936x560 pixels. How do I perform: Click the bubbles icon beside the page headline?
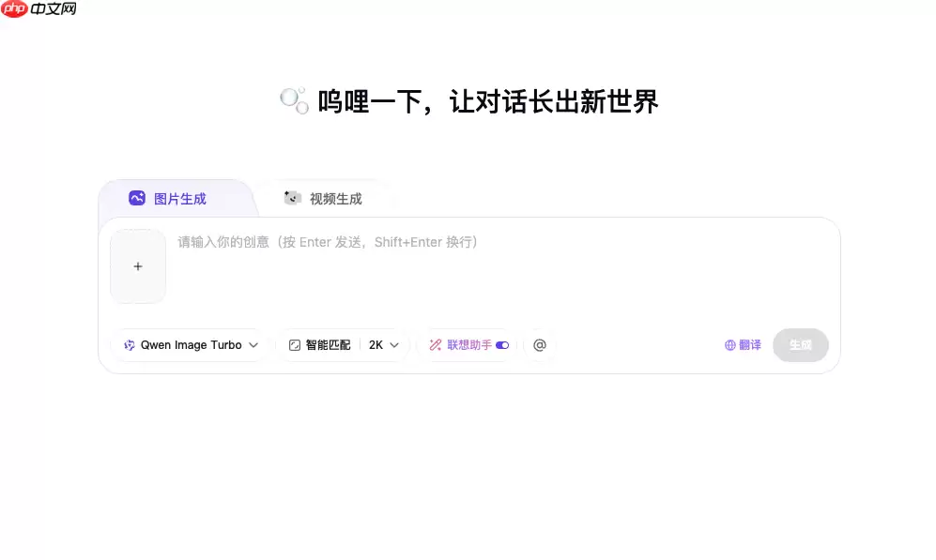pos(294,98)
